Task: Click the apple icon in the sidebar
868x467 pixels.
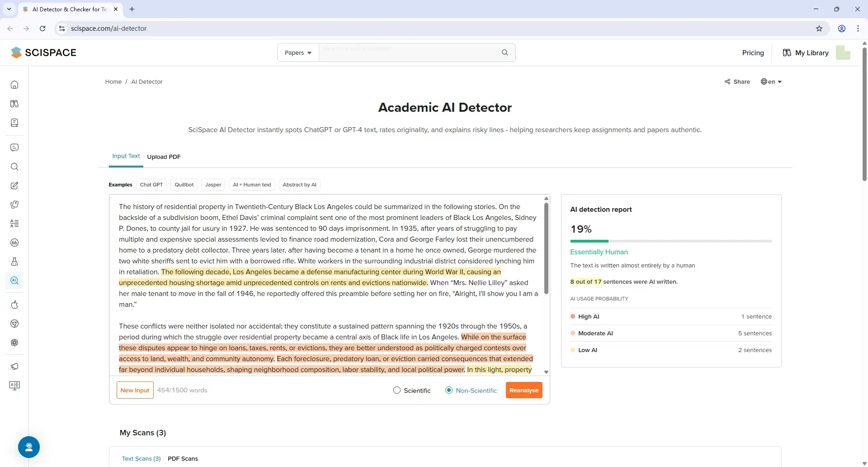Action: click(14, 305)
